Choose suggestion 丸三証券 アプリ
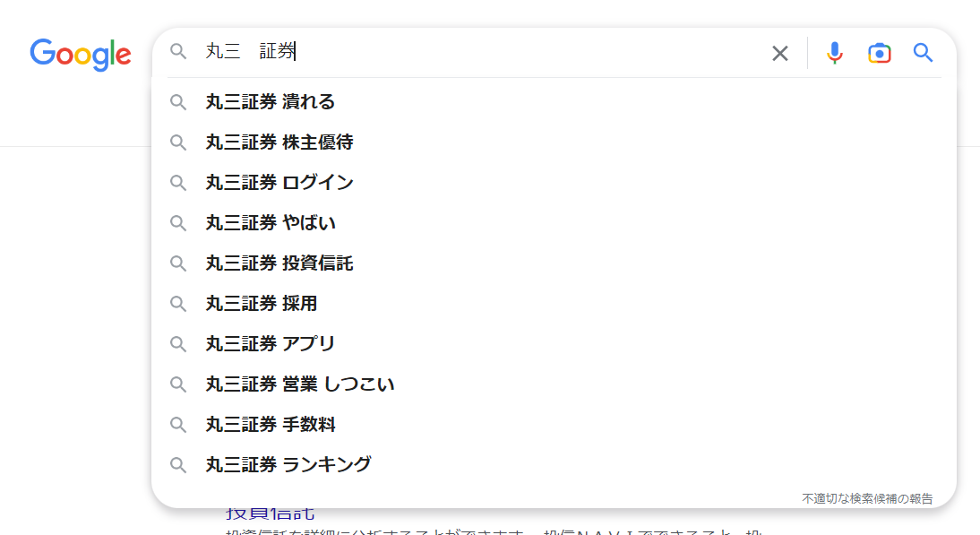This screenshot has height=535, width=980. click(x=554, y=344)
